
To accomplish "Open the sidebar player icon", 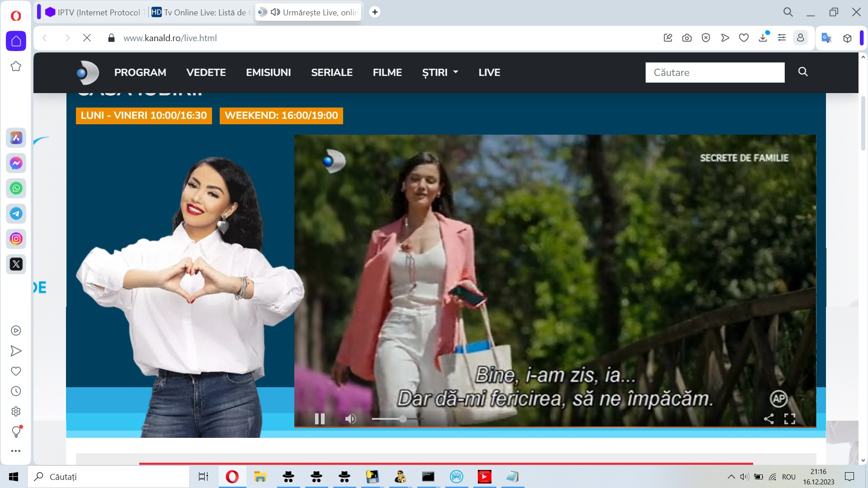I will pos(16,331).
